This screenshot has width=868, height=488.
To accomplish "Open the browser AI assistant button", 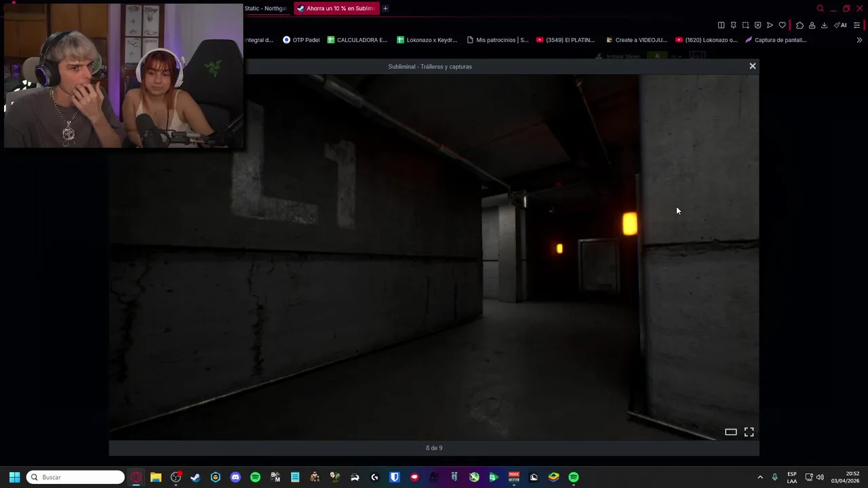I will point(840,25).
